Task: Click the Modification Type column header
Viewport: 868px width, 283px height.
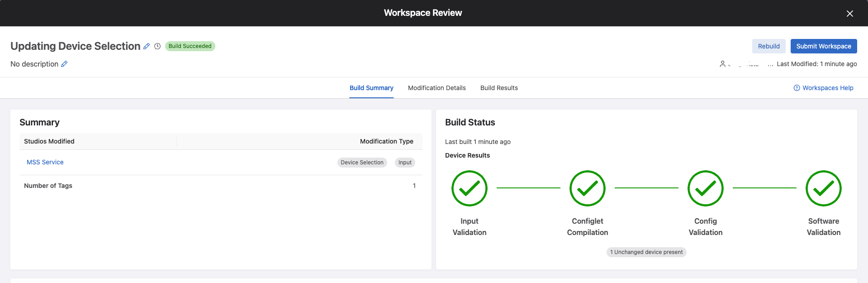Action: coord(387,141)
